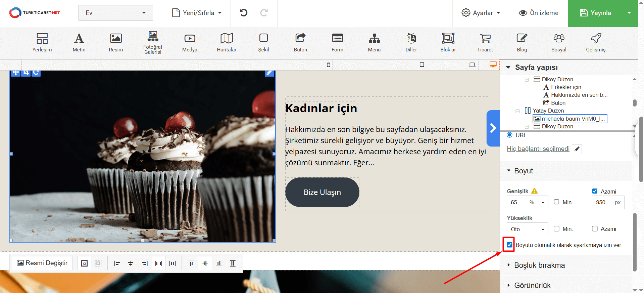Align image to vertical middle

click(x=205, y=263)
